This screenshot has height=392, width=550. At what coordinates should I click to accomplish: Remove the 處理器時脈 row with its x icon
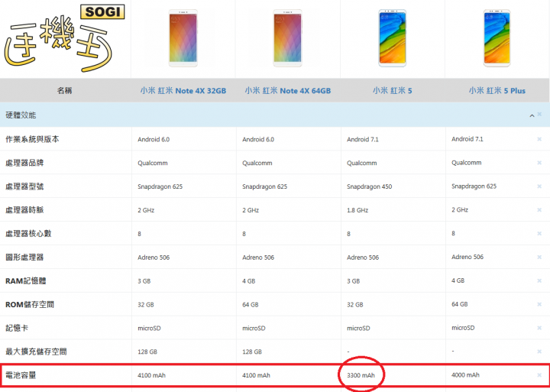(539, 210)
